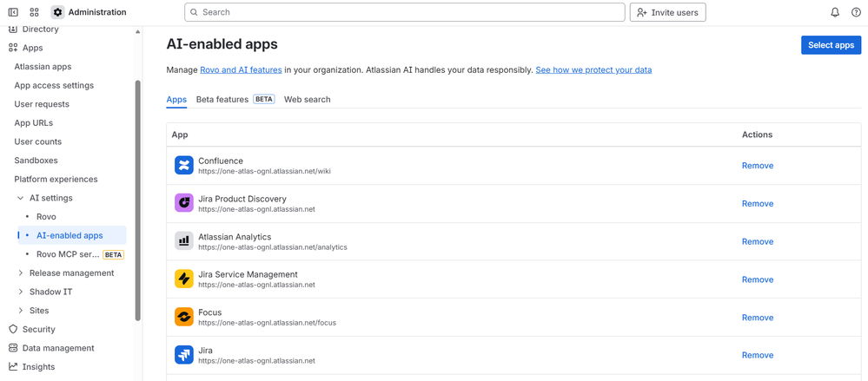Screen dimensions: 868x381
Task: Open Rovo under AI settings
Action: click(x=47, y=217)
